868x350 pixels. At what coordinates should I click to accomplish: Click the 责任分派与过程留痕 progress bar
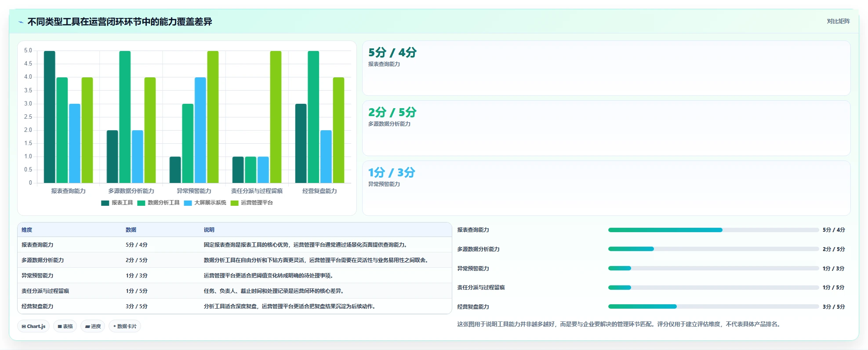713,288
